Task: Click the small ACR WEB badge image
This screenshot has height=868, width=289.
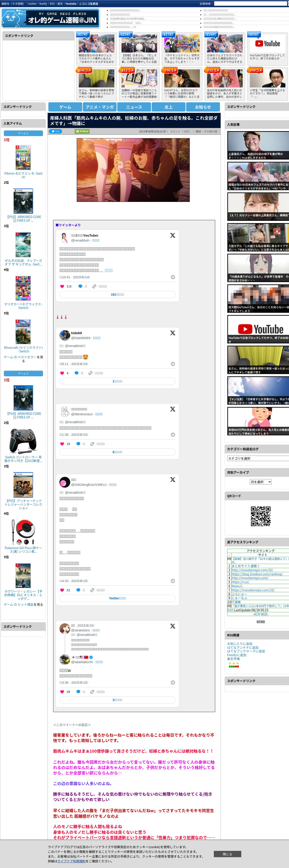Action: (x=261, y=622)
